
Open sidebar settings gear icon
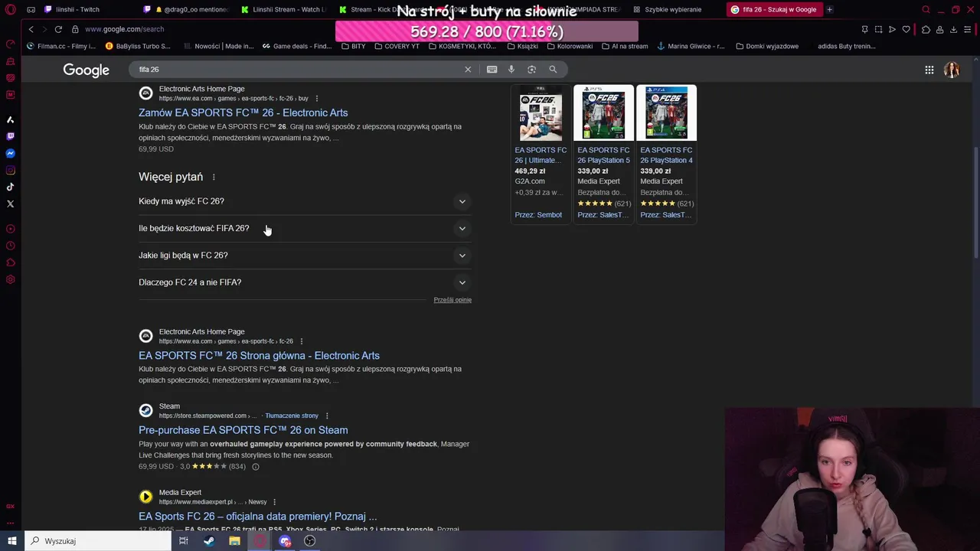(x=10, y=279)
